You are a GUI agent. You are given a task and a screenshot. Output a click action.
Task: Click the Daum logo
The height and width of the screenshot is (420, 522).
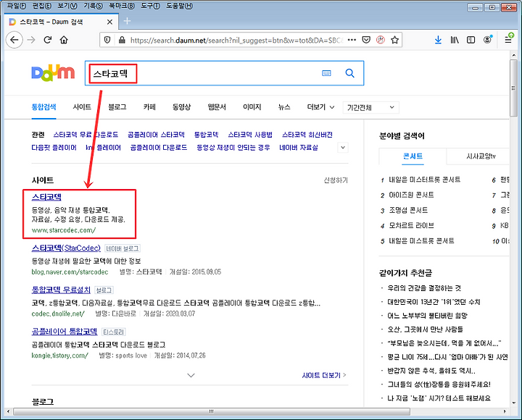pyautogui.click(x=53, y=73)
